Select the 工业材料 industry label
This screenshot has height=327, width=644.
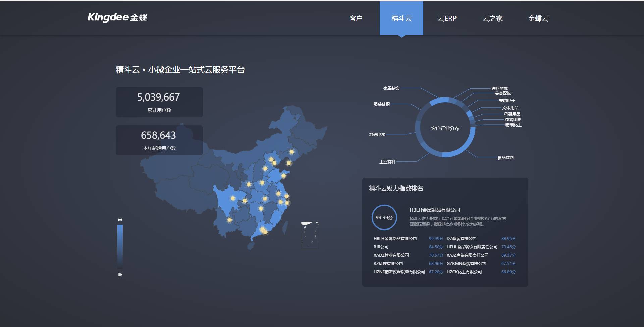coord(387,162)
